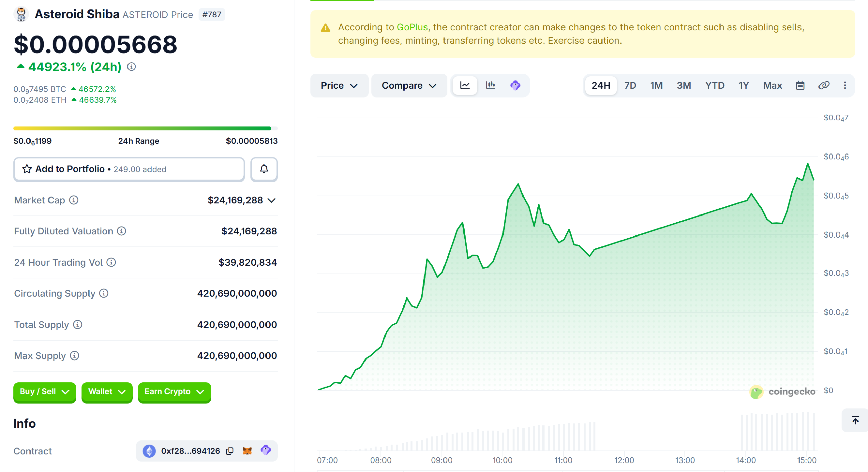
Task: Expand the Compare dropdown
Action: [409, 85]
